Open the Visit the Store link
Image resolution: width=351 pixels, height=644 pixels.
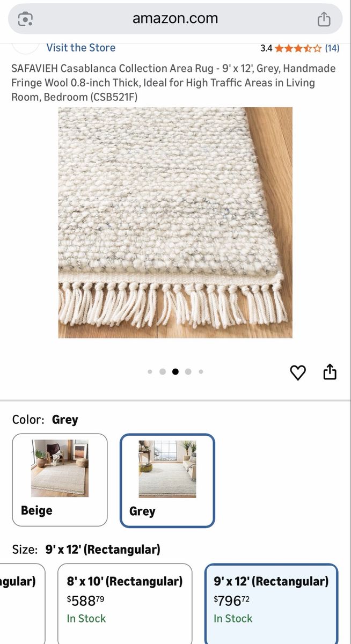(x=81, y=48)
